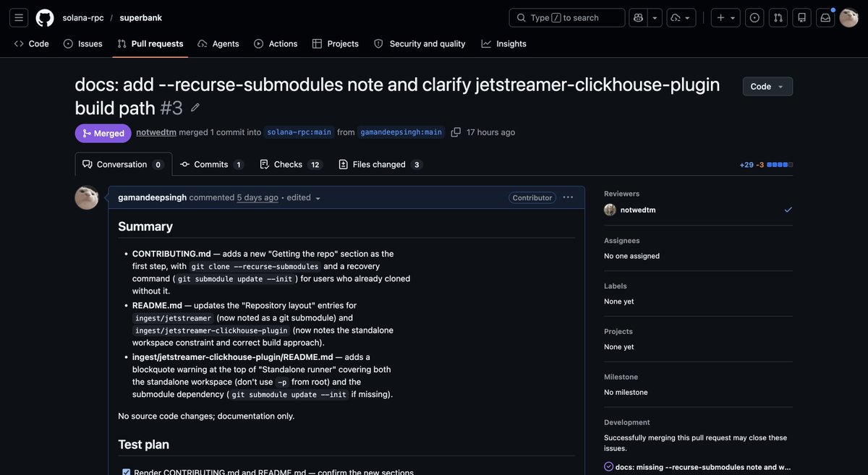
Task: Open reviewer notwedtm in sidebar
Action: coord(638,210)
